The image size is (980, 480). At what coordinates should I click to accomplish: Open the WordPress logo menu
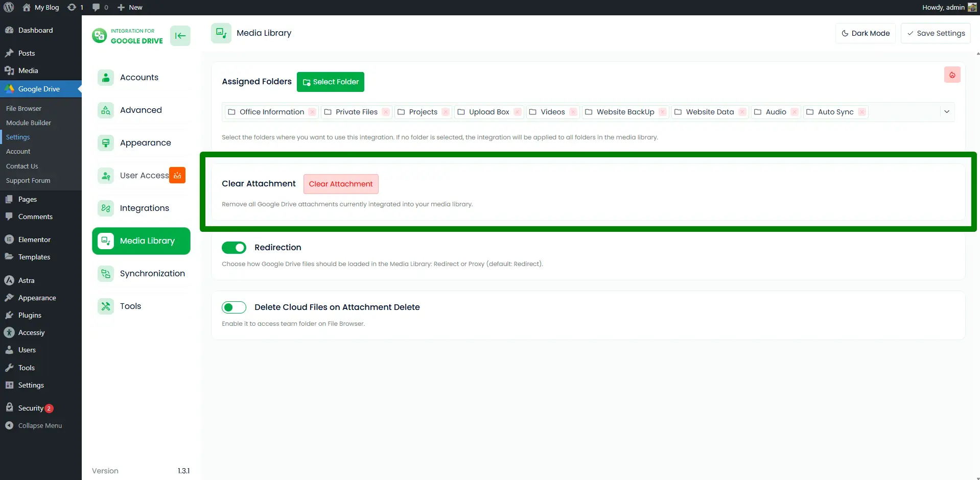(9, 7)
